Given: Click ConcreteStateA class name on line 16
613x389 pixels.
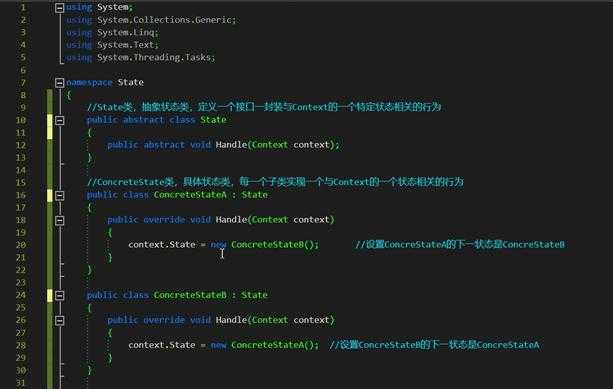Looking at the screenshot, I should coord(190,195).
